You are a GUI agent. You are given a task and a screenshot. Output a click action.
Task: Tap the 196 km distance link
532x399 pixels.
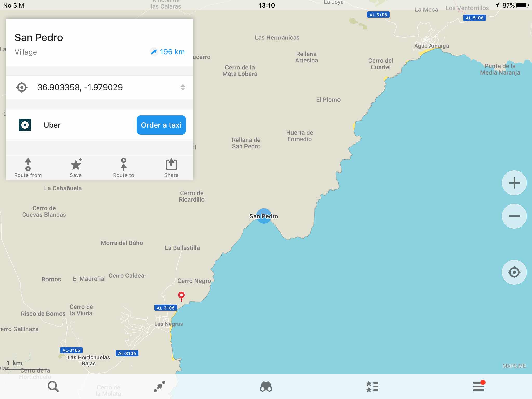(168, 52)
